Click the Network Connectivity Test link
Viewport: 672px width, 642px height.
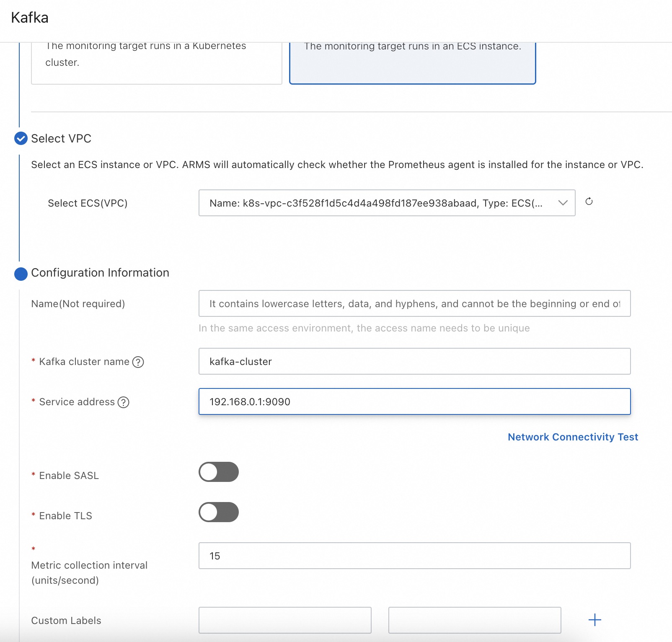tap(573, 437)
